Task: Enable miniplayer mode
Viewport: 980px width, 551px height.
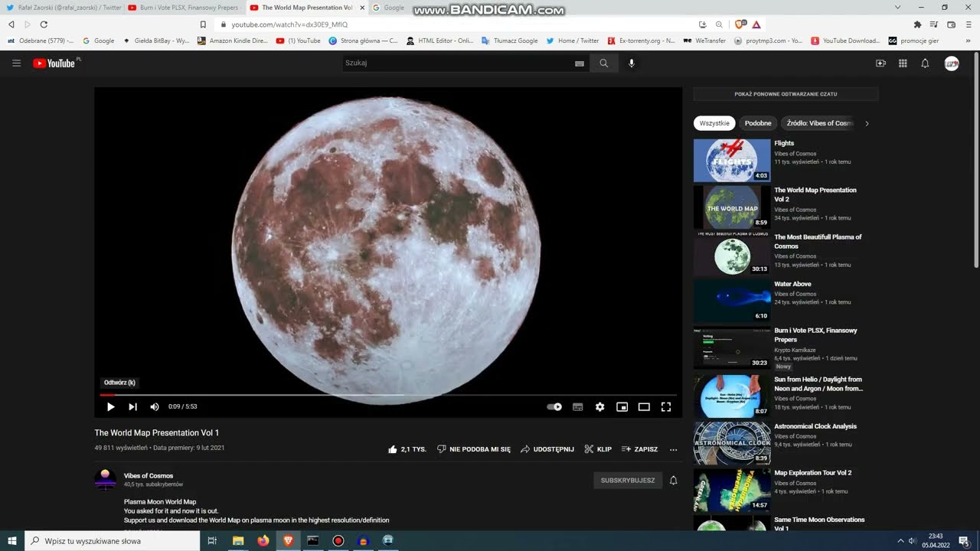Action: [x=622, y=407]
